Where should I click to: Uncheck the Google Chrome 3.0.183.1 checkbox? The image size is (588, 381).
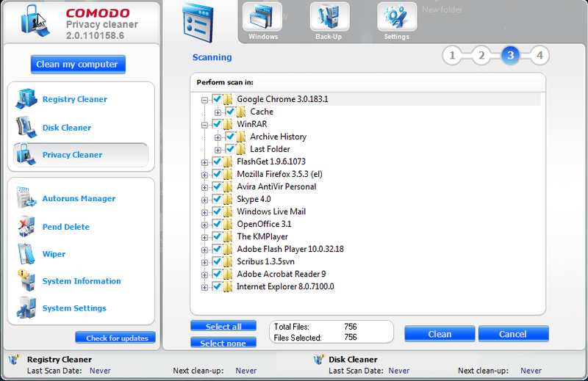click(x=217, y=99)
